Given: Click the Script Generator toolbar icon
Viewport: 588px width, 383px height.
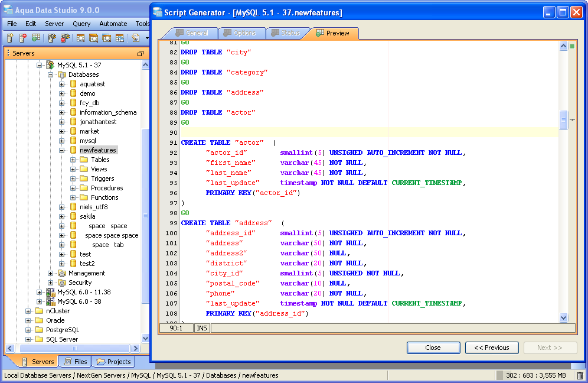Looking at the screenshot, I should pyautogui.click(x=135, y=38).
